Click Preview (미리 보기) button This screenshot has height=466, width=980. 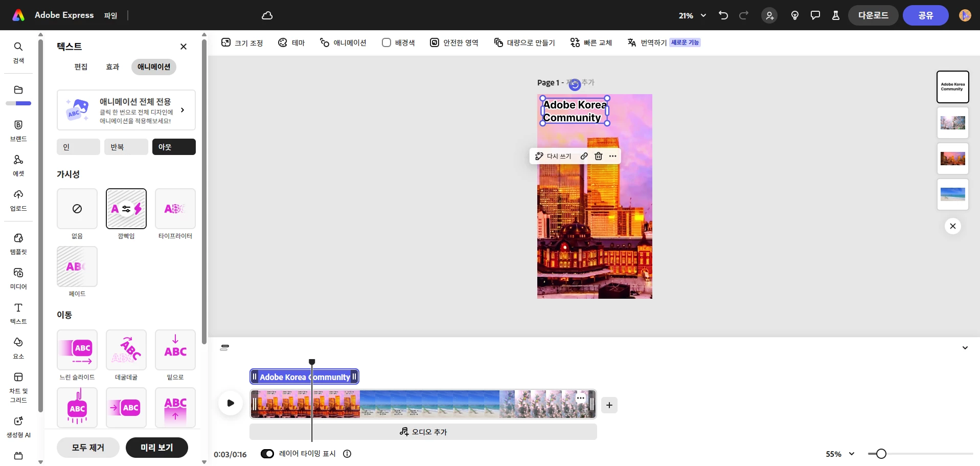(157, 448)
